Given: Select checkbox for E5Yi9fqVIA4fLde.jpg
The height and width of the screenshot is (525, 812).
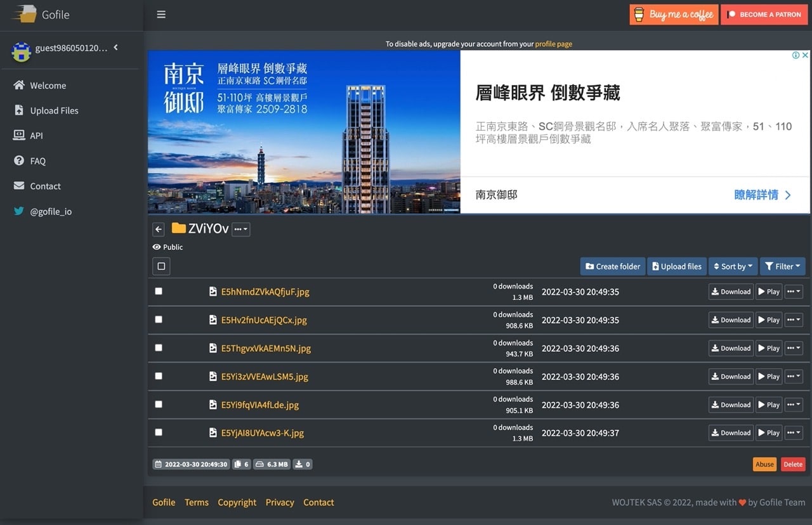Looking at the screenshot, I should click(x=159, y=404).
